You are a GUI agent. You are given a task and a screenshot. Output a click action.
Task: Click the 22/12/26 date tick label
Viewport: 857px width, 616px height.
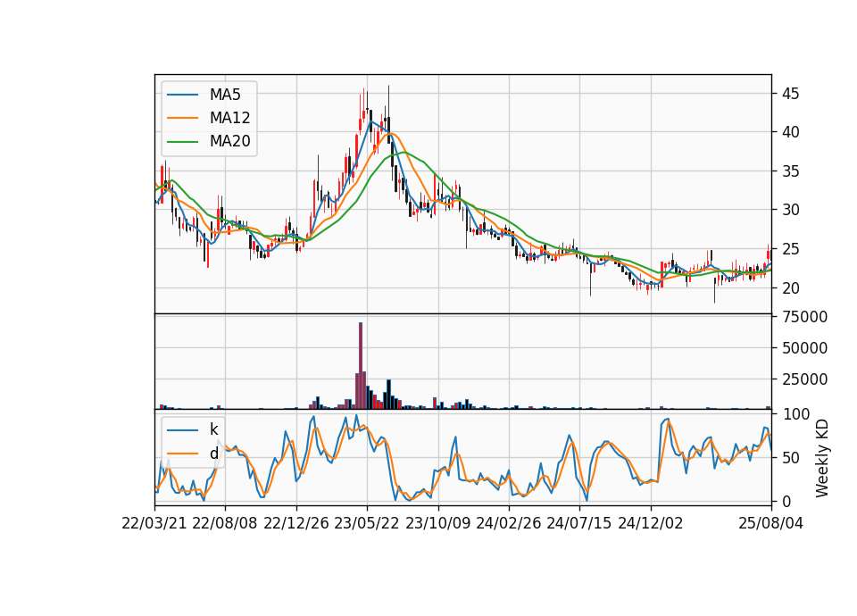coord(296,523)
